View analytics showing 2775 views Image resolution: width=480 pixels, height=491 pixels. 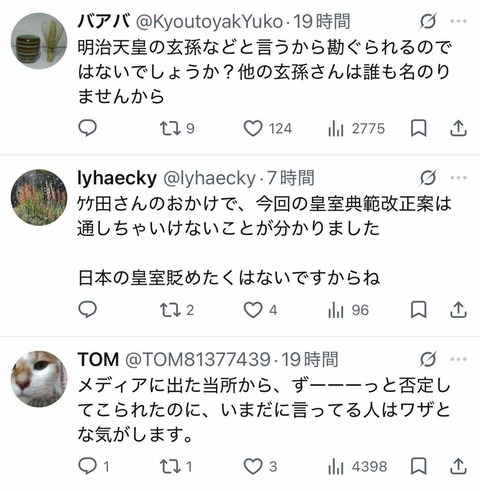tap(356, 128)
